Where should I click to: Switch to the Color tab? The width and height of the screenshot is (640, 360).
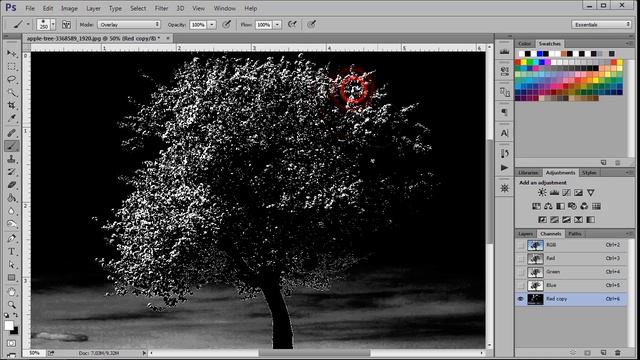pyautogui.click(x=524, y=44)
